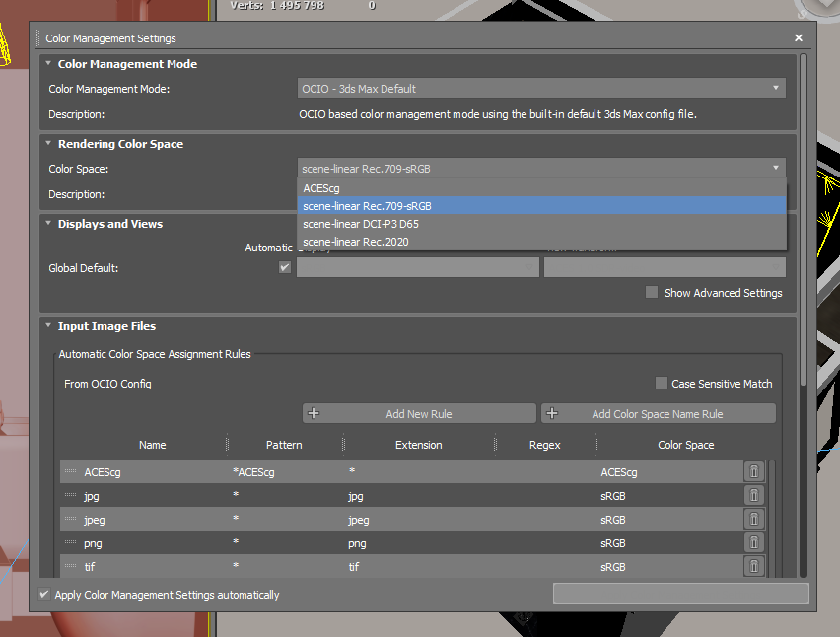The width and height of the screenshot is (840, 637).
Task: Open the Global Default view transform dropdown
Action: (665, 267)
